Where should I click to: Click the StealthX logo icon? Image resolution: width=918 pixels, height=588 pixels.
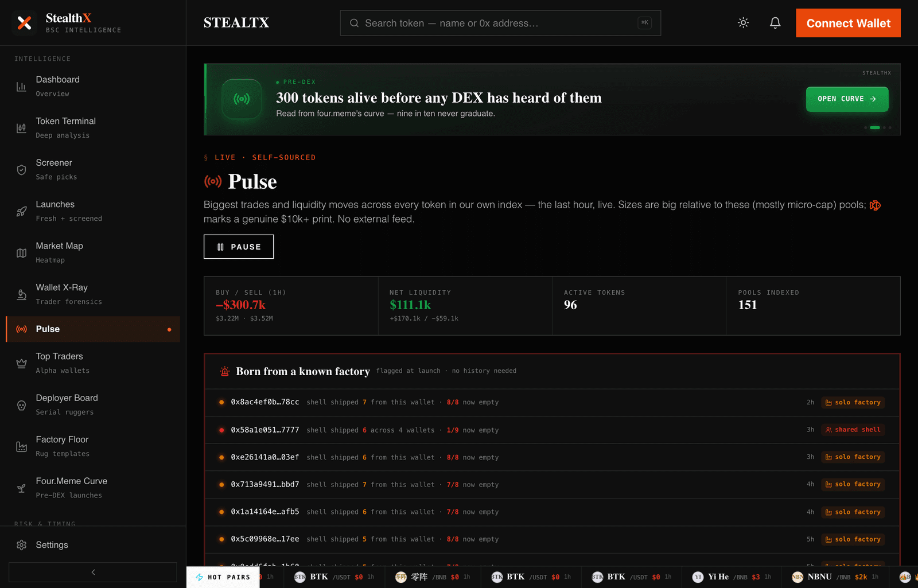pyautogui.click(x=24, y=23)
